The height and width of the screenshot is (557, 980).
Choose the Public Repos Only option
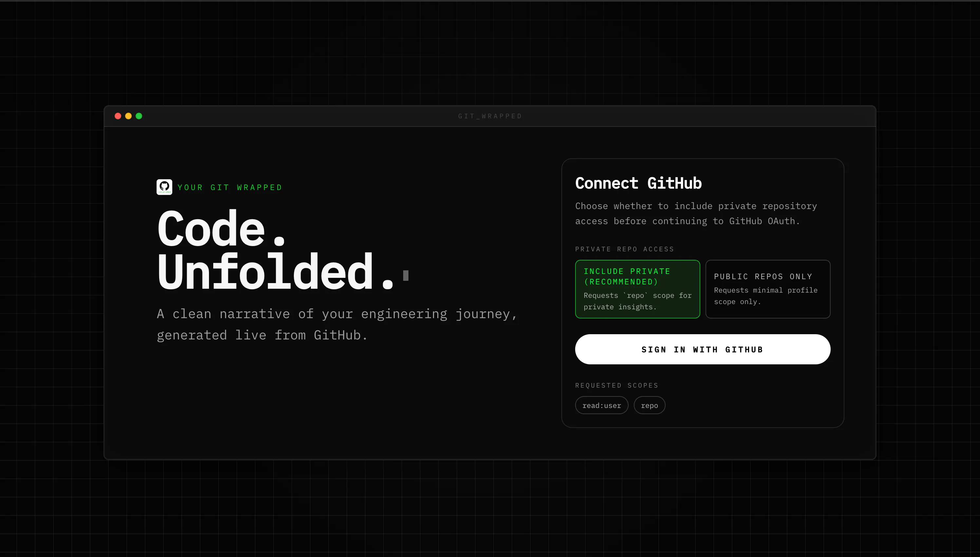point(768,289)
